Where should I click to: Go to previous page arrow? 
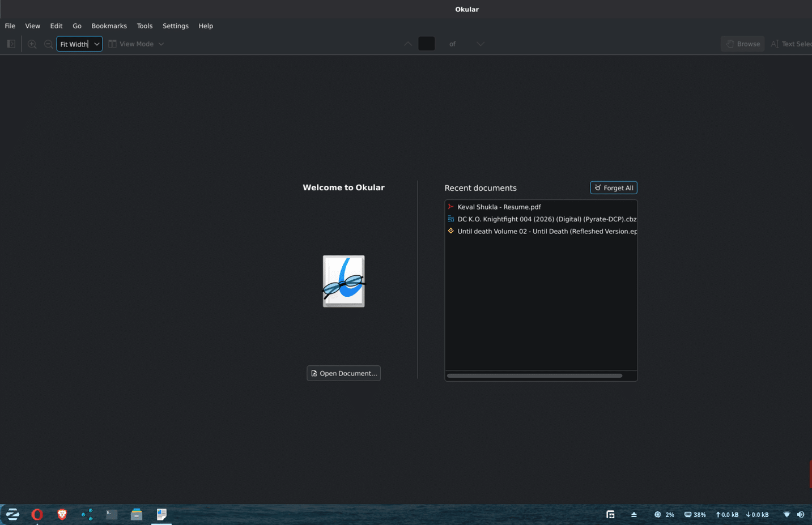point(408,44)
